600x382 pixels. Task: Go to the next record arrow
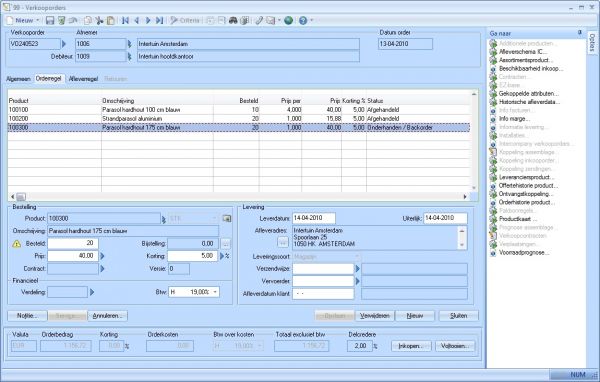point(148,20)
